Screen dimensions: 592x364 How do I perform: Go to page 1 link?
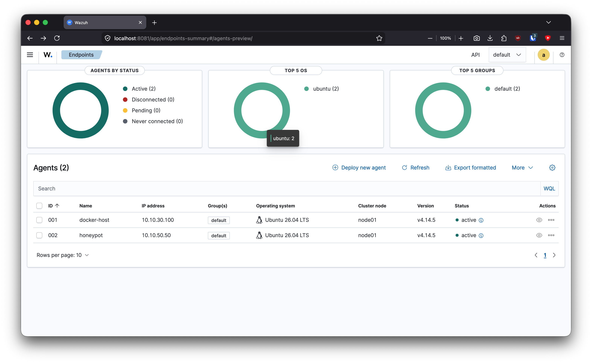coord(545,255)
